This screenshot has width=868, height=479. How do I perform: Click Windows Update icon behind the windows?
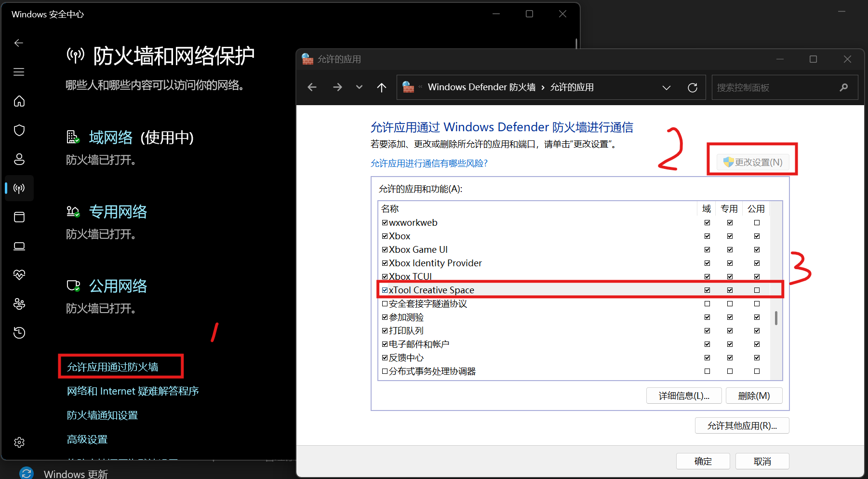[27, 473]
